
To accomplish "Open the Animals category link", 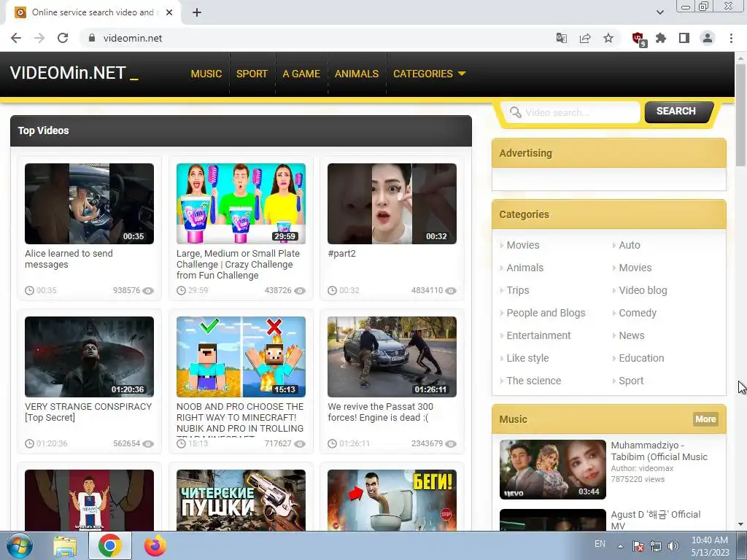I will pyautogui.click(x=525, y=268).
